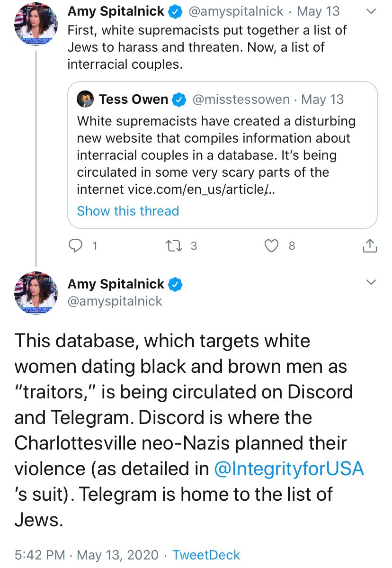
Task: Click the Show this thread link
Action: (128, 211)
